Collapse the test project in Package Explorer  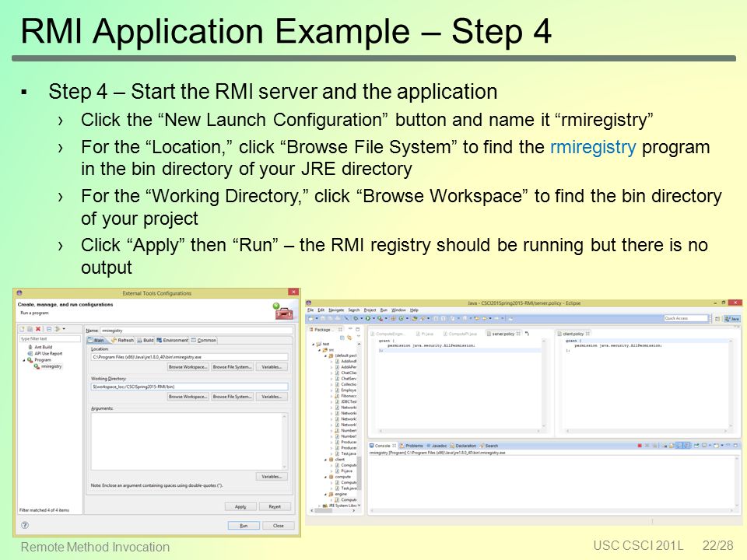[314, 344]
